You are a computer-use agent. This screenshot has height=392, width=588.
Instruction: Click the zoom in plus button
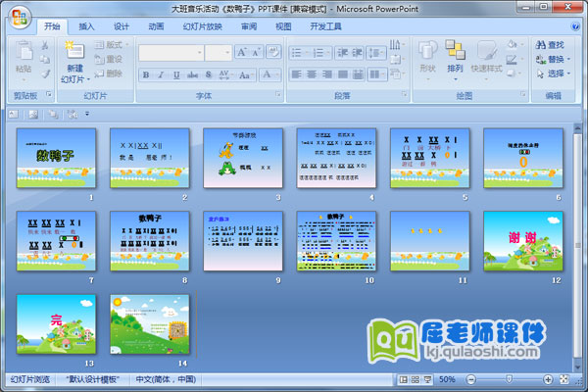click(x=548, y=379)
